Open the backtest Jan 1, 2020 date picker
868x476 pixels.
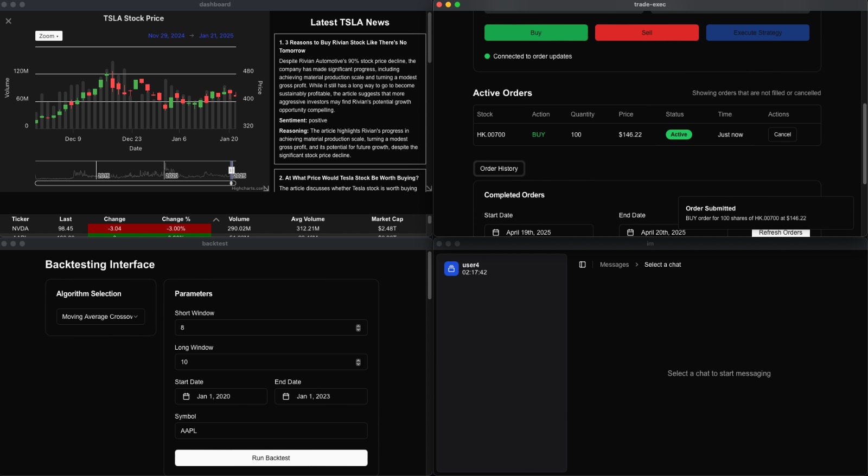(x=221, y=396)
